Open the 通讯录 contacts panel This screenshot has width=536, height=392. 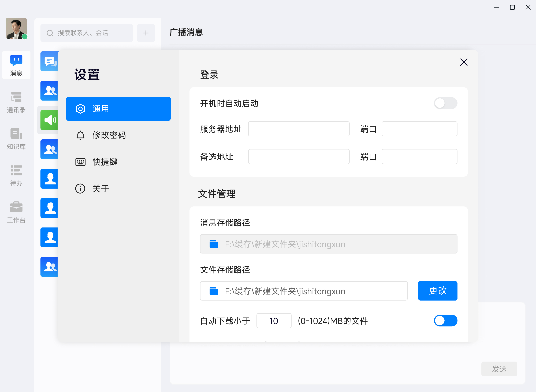pos(16,102)
